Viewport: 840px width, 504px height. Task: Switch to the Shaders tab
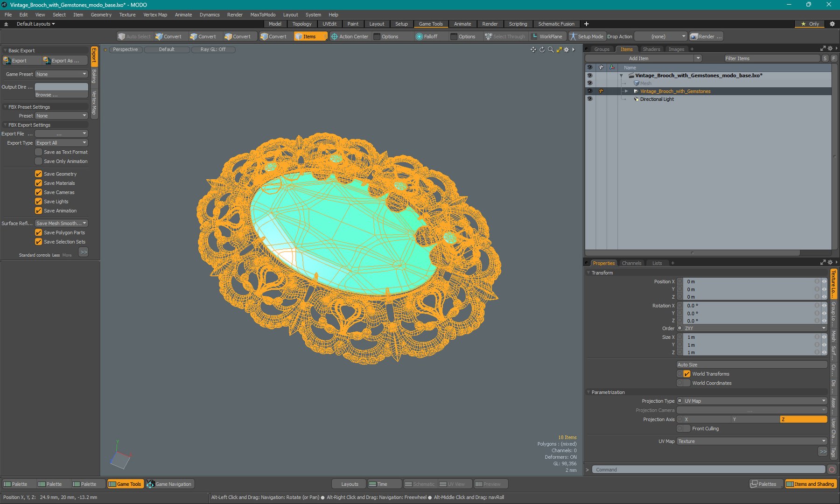point(651,49)
